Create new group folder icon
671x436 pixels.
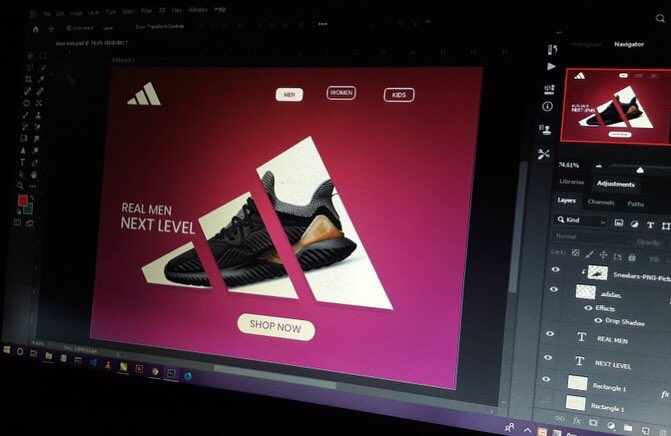[628, 427]
